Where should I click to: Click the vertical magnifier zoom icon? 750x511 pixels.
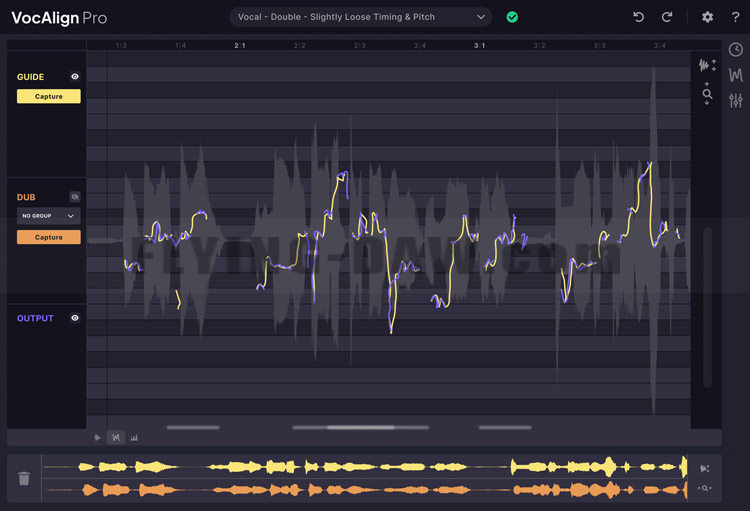coord(707,94)
